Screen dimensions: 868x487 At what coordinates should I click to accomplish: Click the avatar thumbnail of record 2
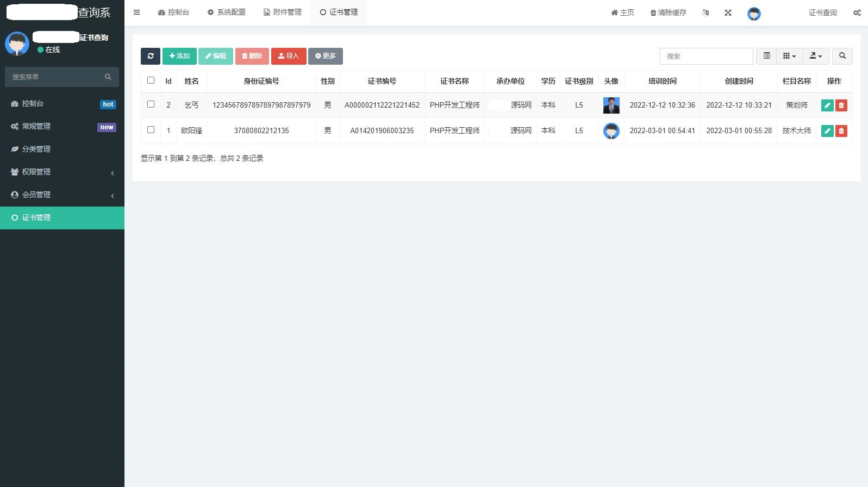tap(611, 105)
